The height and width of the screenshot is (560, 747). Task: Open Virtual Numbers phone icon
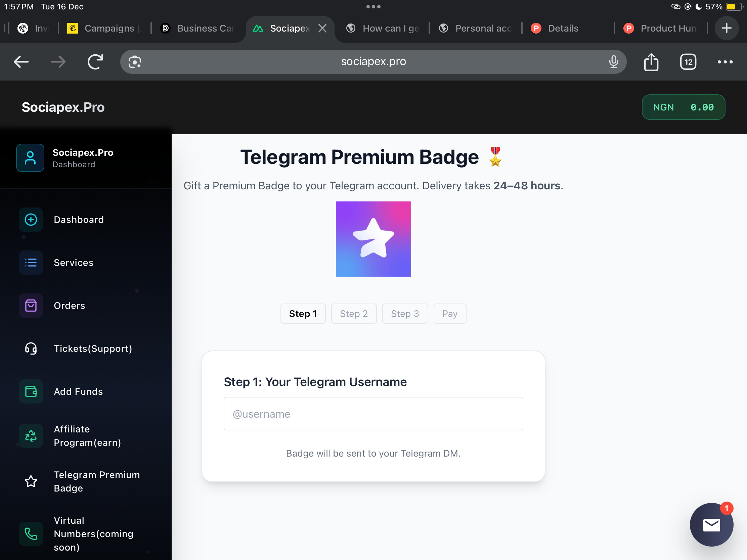31,534
